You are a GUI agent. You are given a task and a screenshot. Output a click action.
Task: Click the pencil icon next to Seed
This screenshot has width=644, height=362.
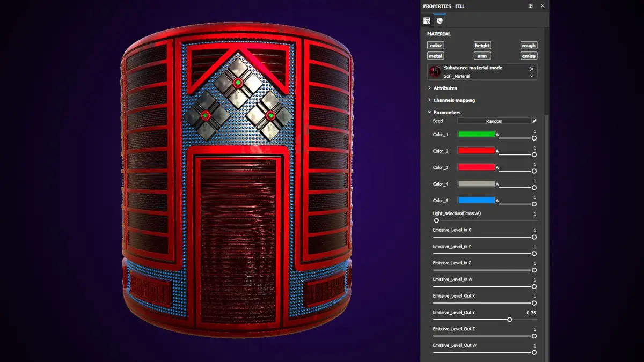pos(535,121)
